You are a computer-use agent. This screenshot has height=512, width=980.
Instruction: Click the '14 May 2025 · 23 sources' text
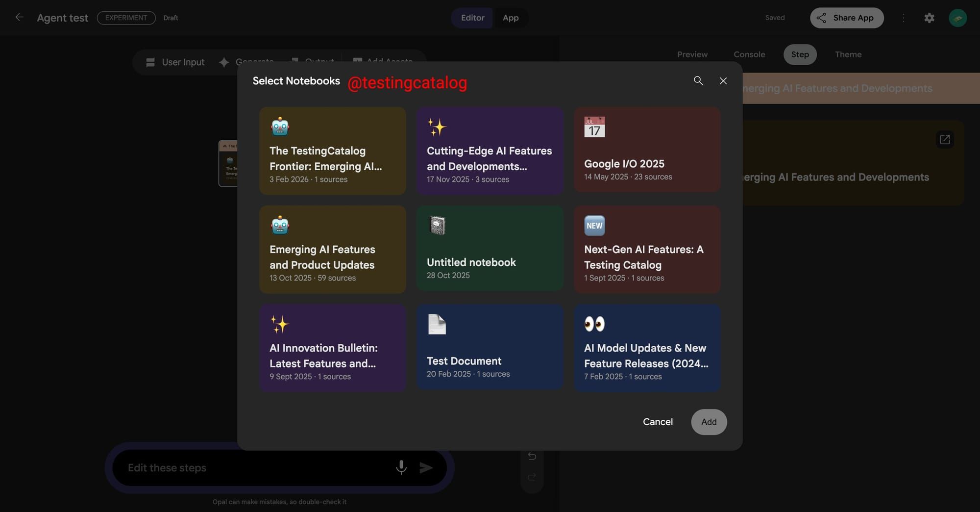628,177
